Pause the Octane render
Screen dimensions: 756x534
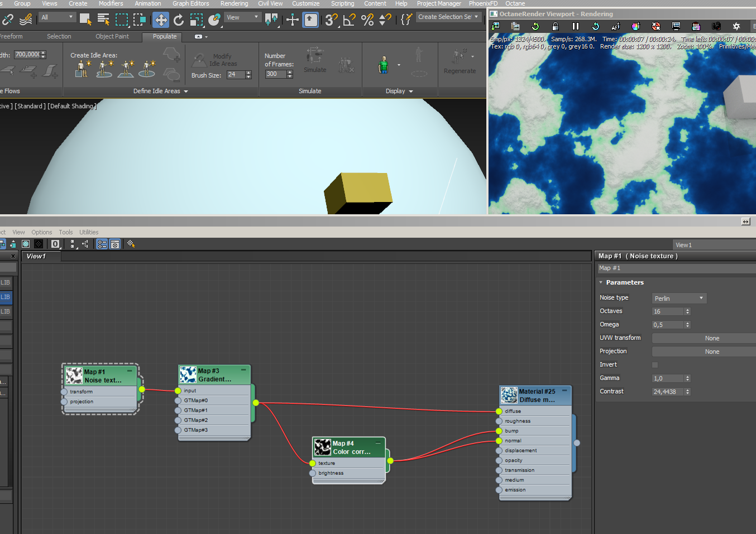576,26
